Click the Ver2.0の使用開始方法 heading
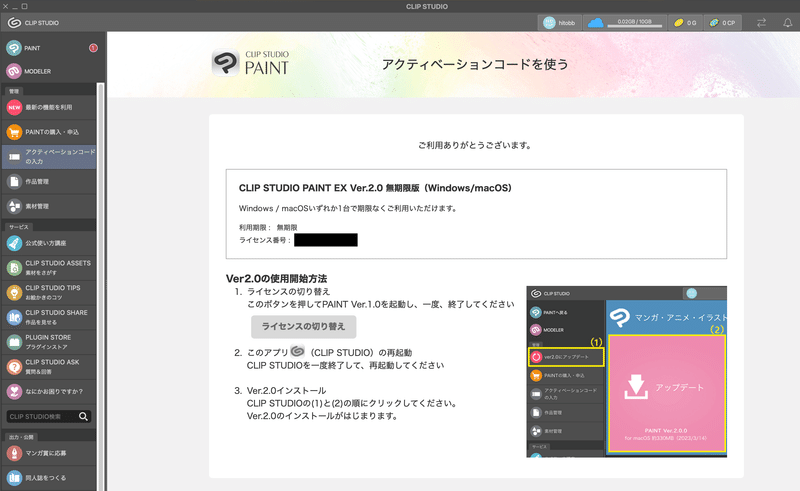800x491 pixels. (277, 279)
